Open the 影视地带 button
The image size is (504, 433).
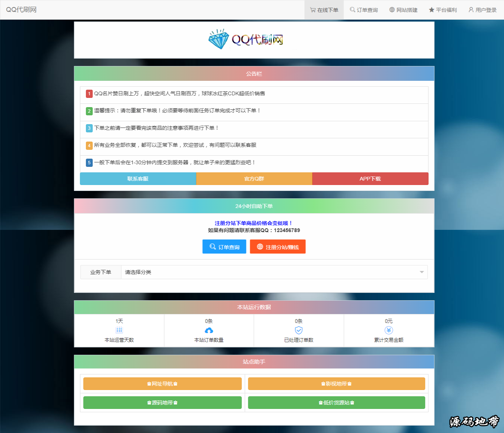click(336, 384)
